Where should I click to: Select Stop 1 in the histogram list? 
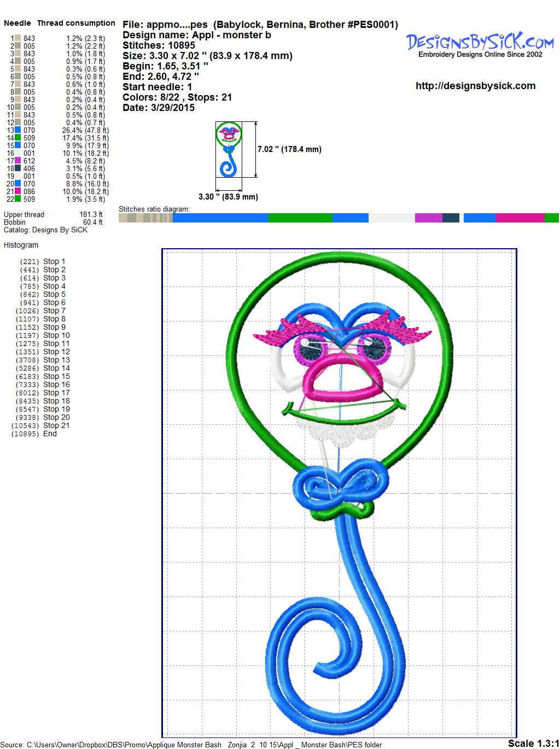54,261
